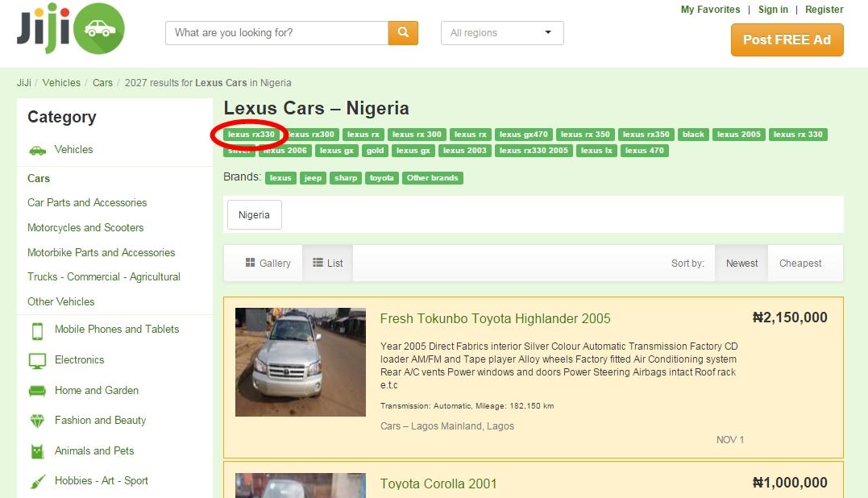868x498 pixels.
Task: Click the Nigeria region button
Action: pos(254,214)
